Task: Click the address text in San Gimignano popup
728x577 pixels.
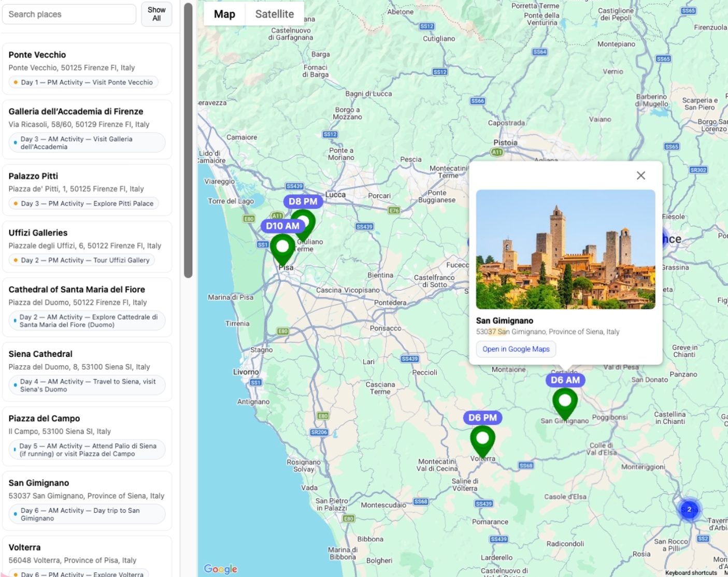Action: click(548, 331)
